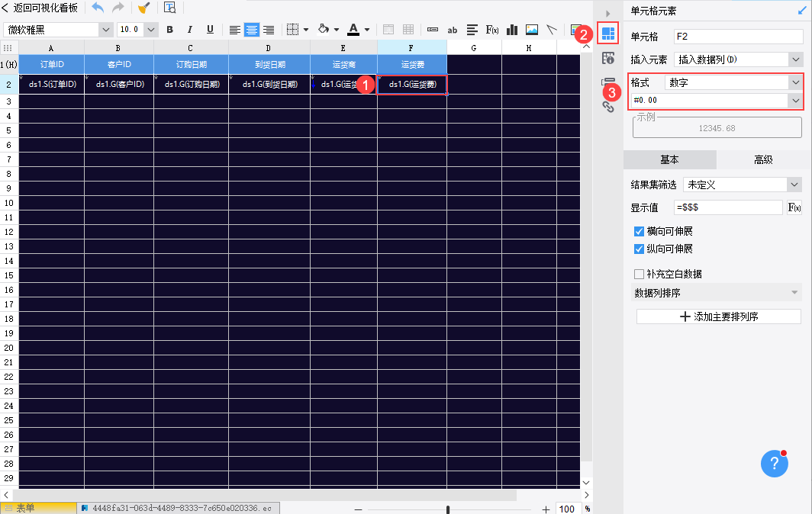The height and width of the screenshot is (514, 812).
Task: Click the zoom percentage field 100
Action: (568, 509)
